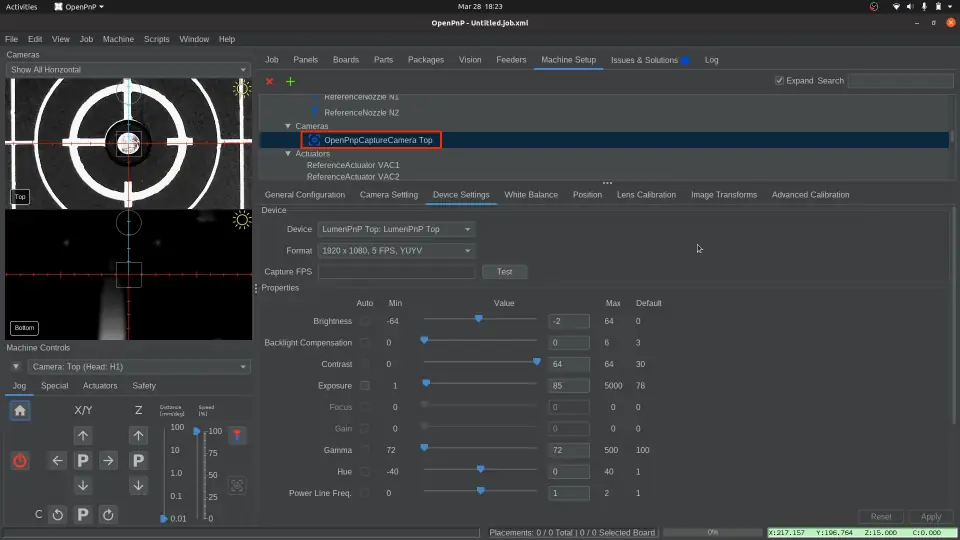
Task: Click the green plus add icon
Action: pyautogui.click(x=290, y=81)
